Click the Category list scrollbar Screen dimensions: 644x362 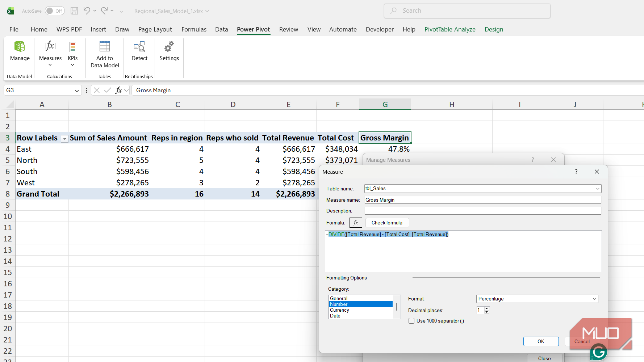click(397, 307)
